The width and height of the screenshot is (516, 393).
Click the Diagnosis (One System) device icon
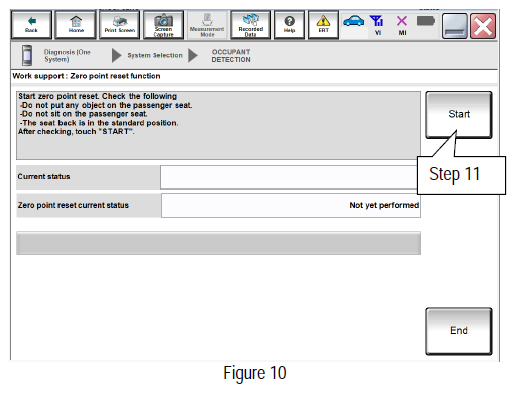(27, 55)
